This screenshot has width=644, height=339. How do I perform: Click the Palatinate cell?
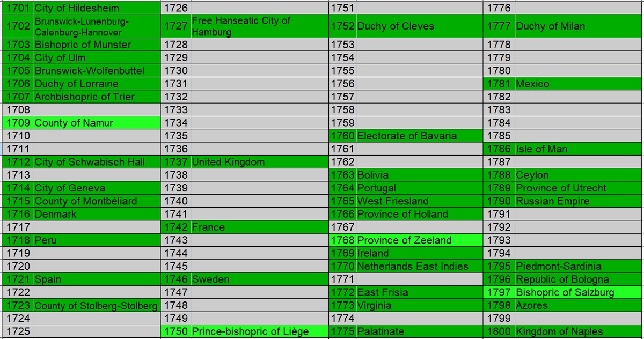pos(419,331)
